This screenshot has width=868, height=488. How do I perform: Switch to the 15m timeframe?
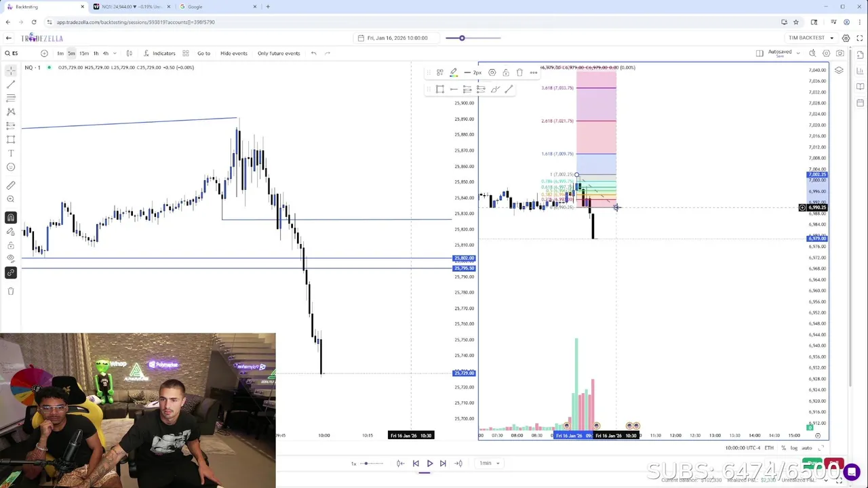(84, 53)
